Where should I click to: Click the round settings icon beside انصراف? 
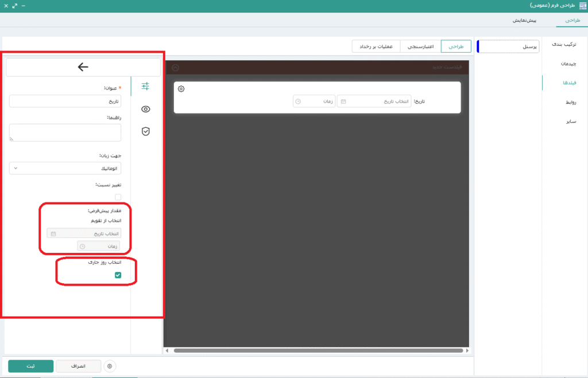[x=111, y=366]
